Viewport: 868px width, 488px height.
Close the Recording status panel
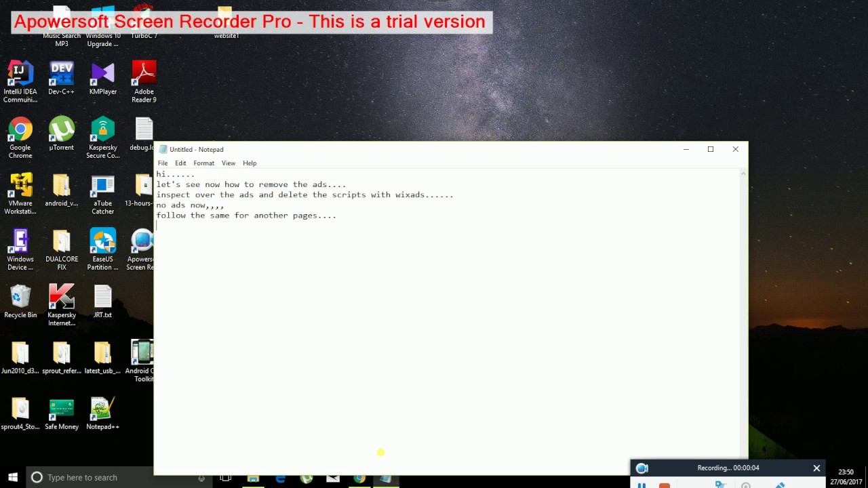pos(816,468)
